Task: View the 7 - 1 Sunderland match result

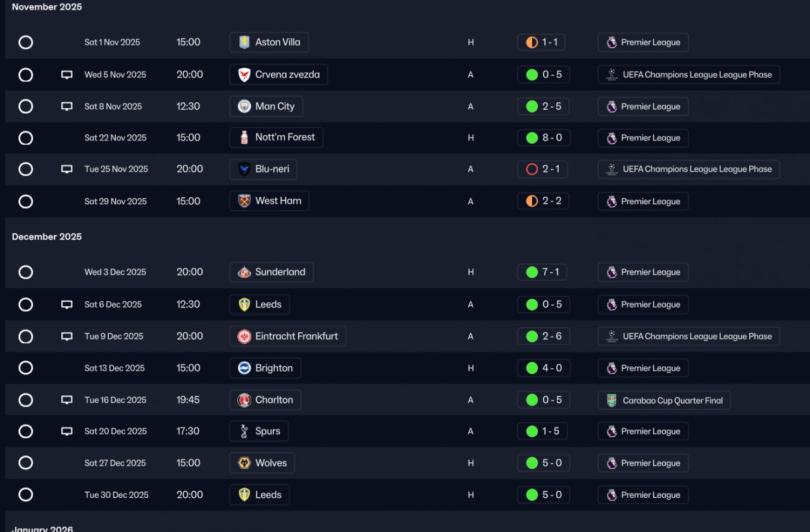Action: pyautogui.click(x=542, y=272)
